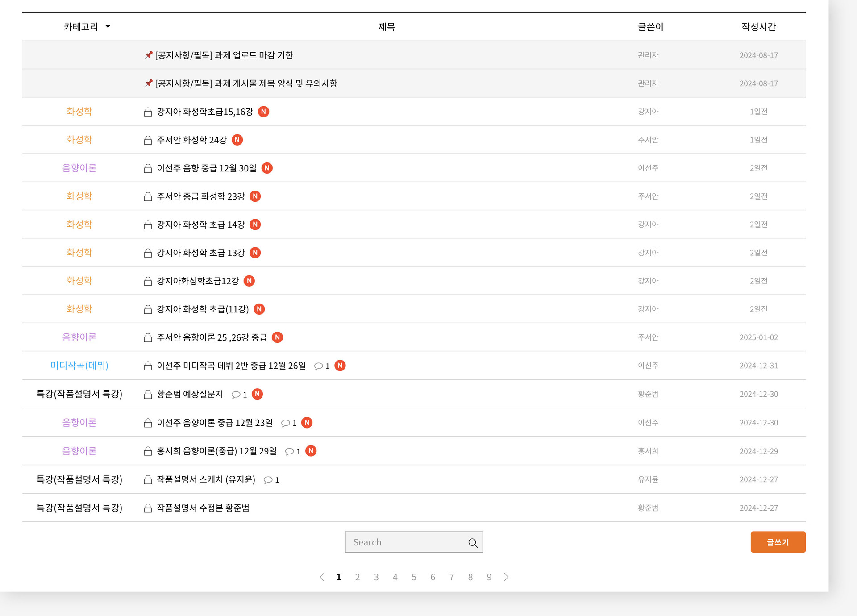
Task: Go to page 5
Action: [x=414, y=577]
